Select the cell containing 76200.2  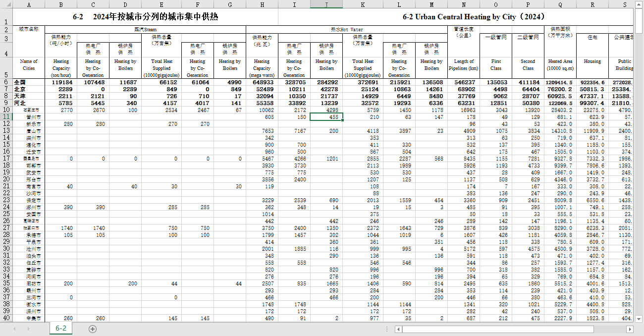point(560,89)
